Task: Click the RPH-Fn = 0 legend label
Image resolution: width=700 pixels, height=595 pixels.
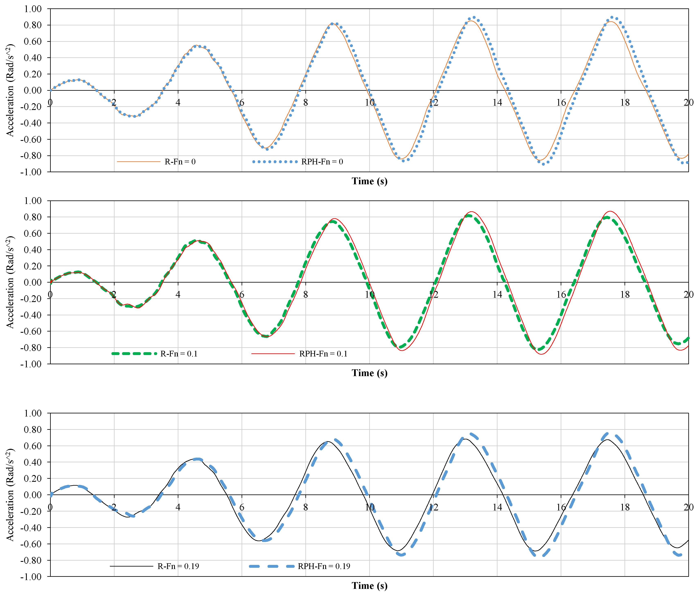Action: tap(322, 162)
